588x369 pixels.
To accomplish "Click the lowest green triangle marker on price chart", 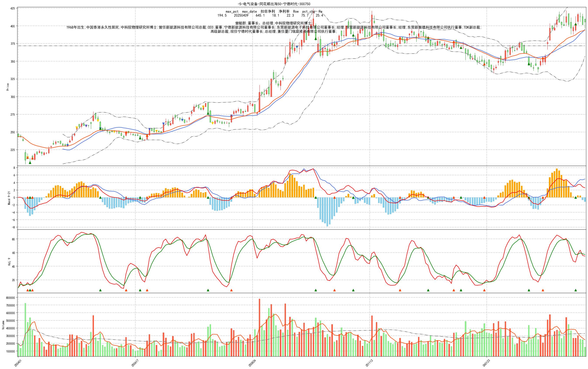I will click(x=30, y=163).
